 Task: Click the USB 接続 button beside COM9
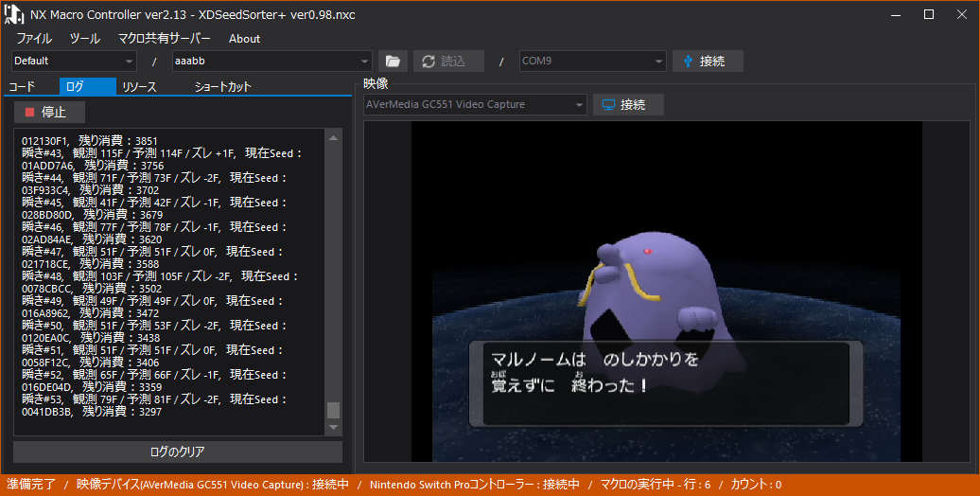tap(708, 62)
